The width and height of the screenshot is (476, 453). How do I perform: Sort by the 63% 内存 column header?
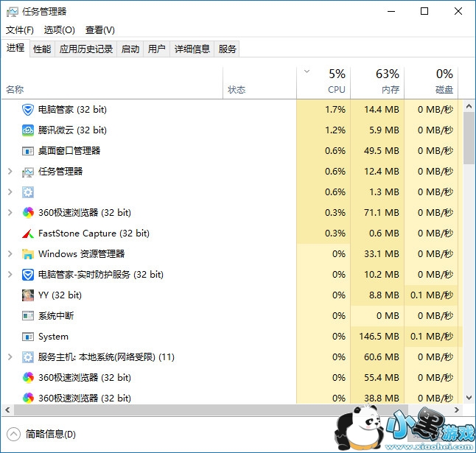(377, 83)
